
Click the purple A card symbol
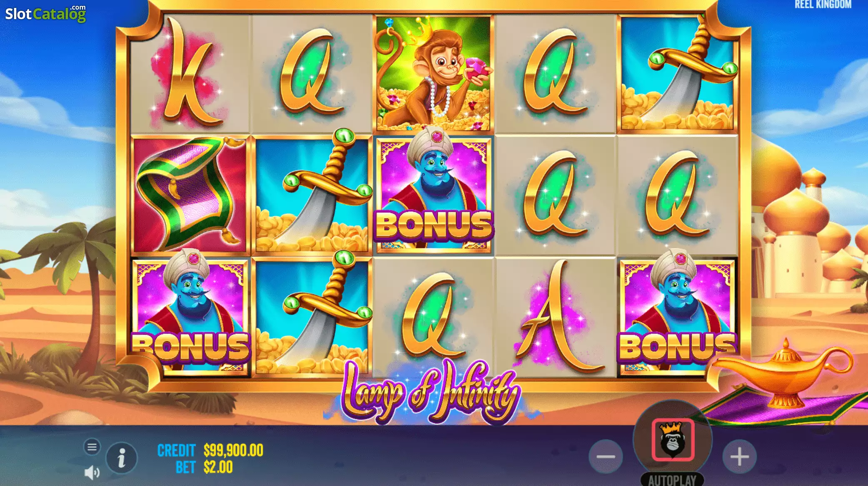555,317
